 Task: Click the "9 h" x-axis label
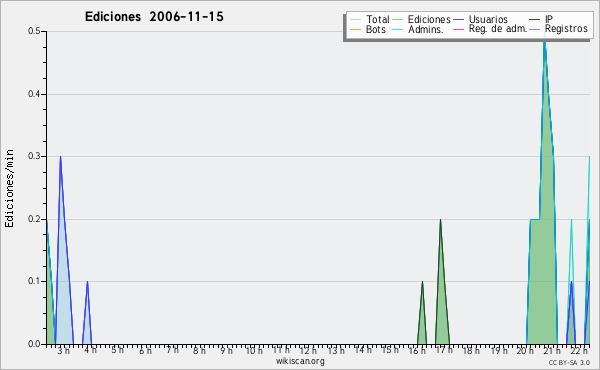(x=227, y=351)
